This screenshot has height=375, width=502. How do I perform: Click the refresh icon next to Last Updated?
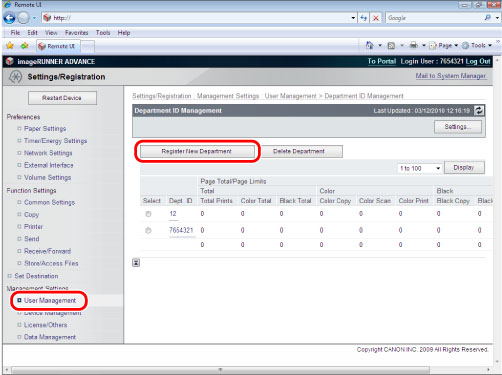click(x=479, y=111)
